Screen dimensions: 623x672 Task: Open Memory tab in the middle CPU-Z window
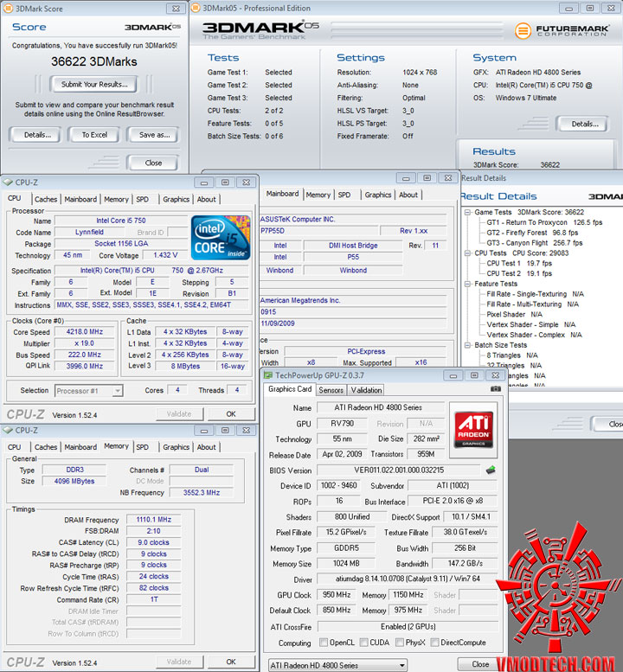(318, 195)
